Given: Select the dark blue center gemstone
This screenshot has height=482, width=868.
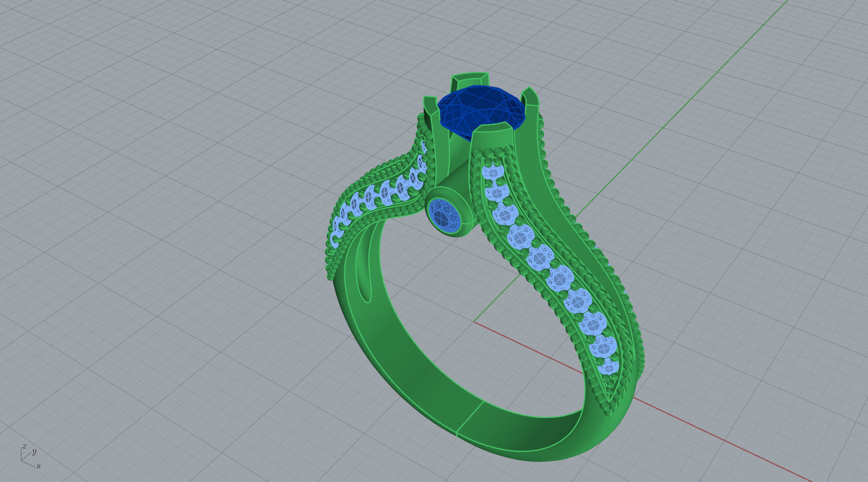Looking at the screenshot, I should click(480, 112).
